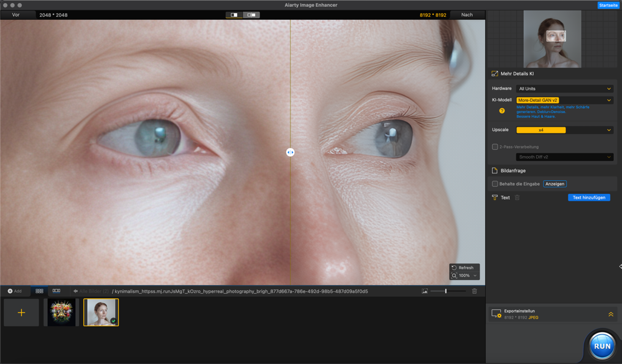Open the Upscale x4 dropdown
Viewport: 622px width, 364px height.
[565, 130]
